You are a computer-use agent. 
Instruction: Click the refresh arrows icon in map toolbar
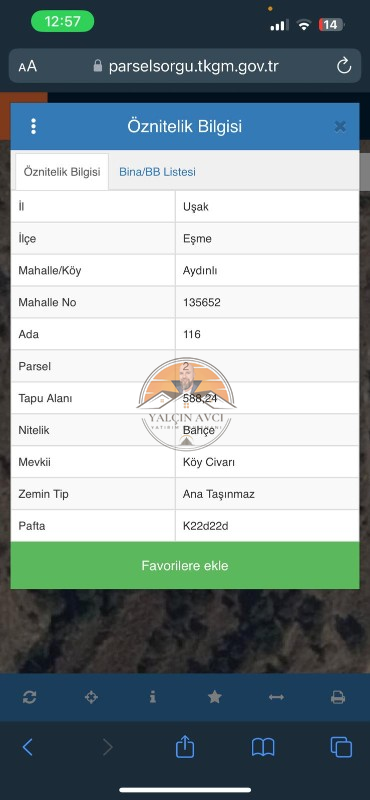click(x=30, y=697)
